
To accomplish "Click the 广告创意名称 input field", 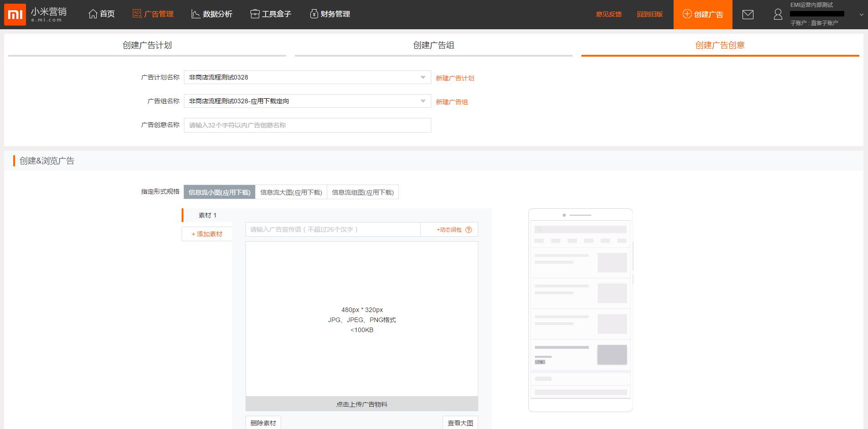I will point(307,125).
